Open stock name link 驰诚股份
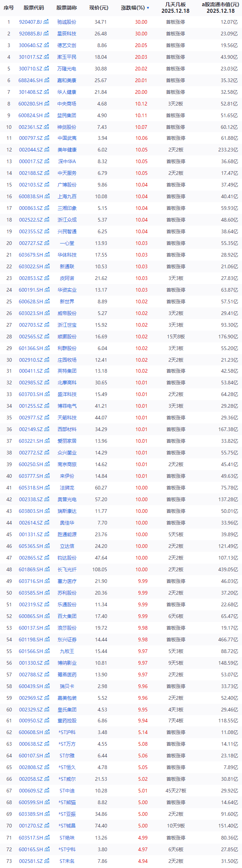The width and height of the screenshot is (242, 868). tap(67, 22)
